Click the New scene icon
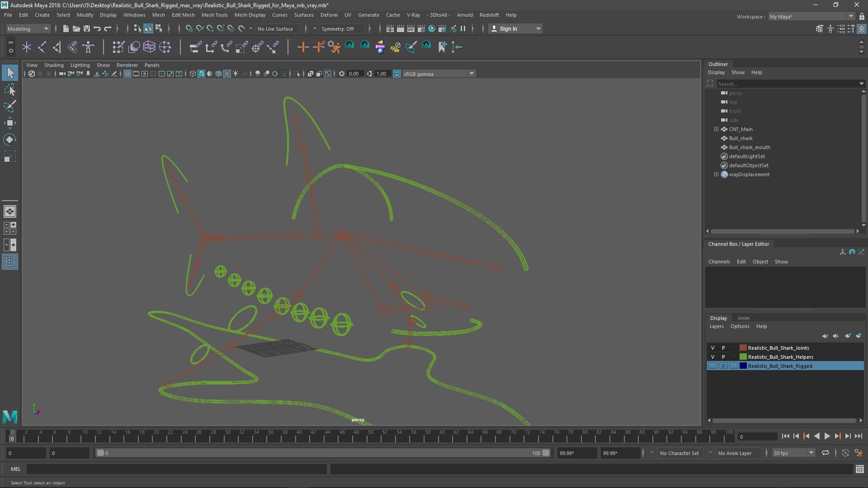The width and height of the screenshot is (868, 488). coord(66,28)
